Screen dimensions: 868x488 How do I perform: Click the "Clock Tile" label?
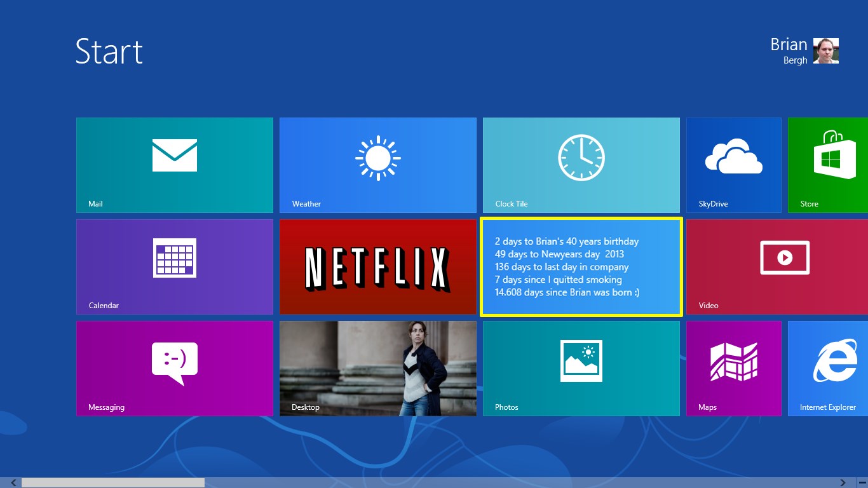pyautogui.click(x=512, y=204)
